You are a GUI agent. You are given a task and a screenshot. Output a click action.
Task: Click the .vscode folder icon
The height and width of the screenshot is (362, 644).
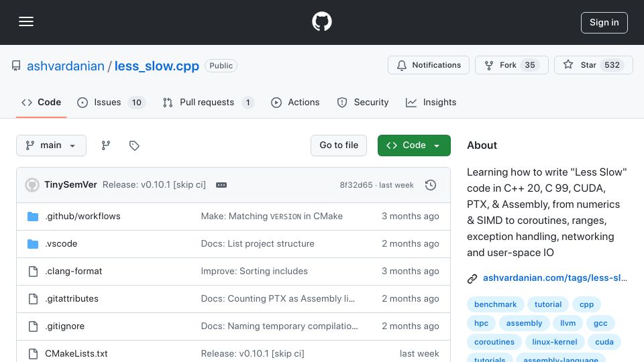click(33, 244)
